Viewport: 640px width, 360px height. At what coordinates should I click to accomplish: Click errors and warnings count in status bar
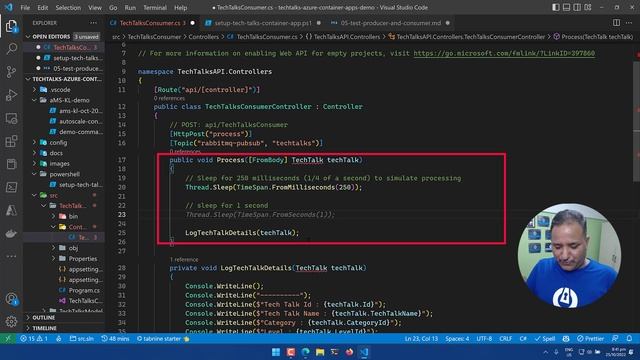coord(34,338)
